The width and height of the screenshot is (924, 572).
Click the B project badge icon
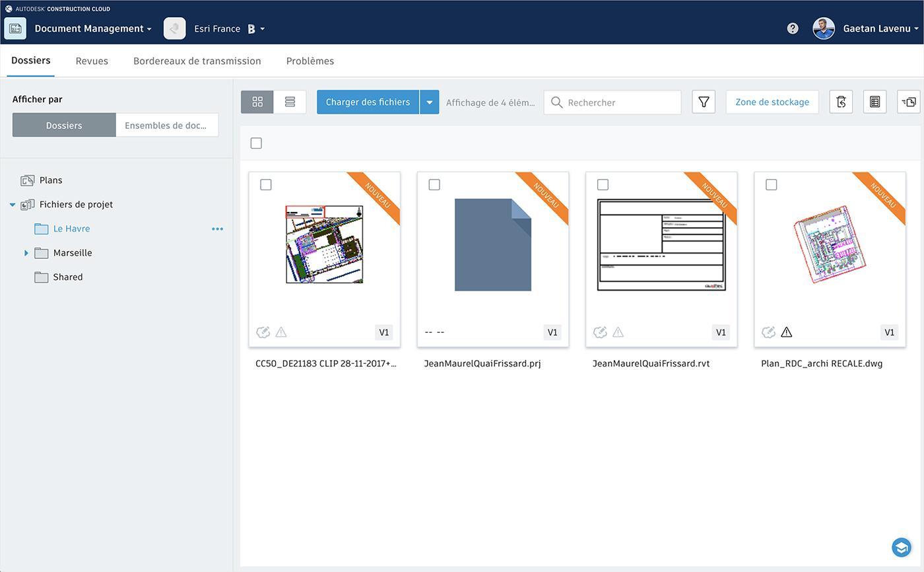251,29
